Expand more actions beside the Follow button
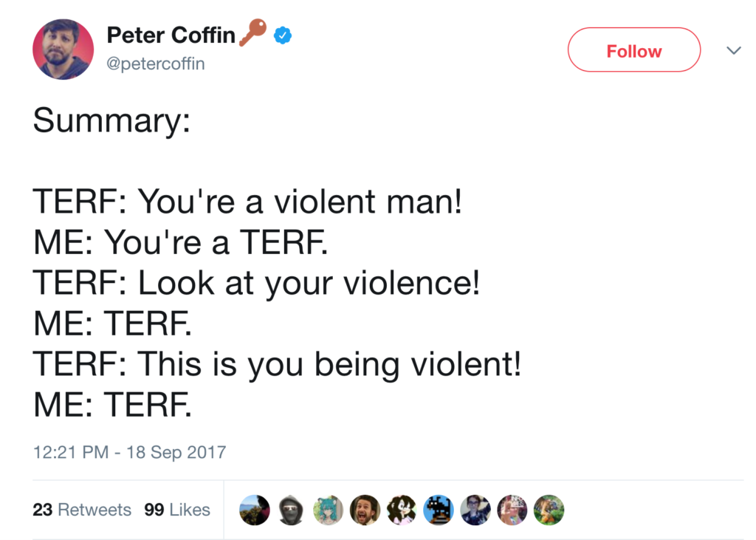This screenshot has height=540, width=756. point(733,49)
